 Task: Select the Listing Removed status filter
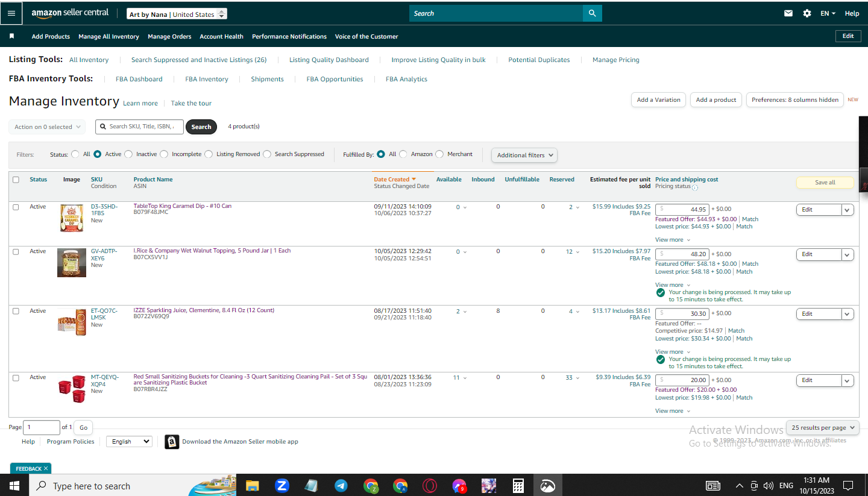[209, 154]
